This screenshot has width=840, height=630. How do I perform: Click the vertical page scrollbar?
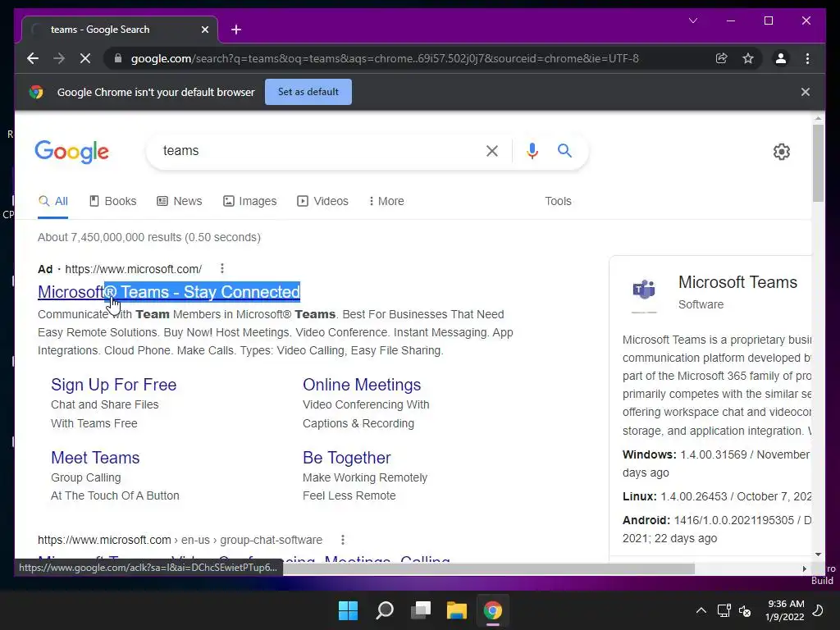(x=818, y=163)
